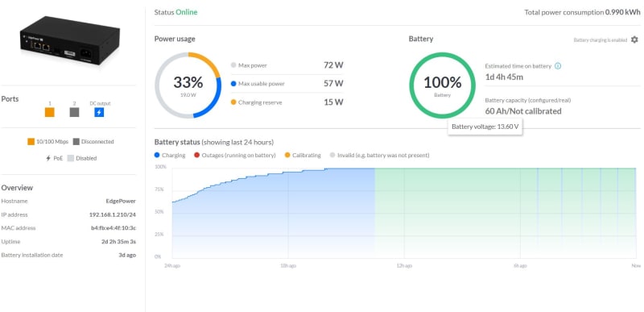Click uptime value 2d 2h 35m 3s
Viewport: 644px width, 312px height.
click(118, 242)
